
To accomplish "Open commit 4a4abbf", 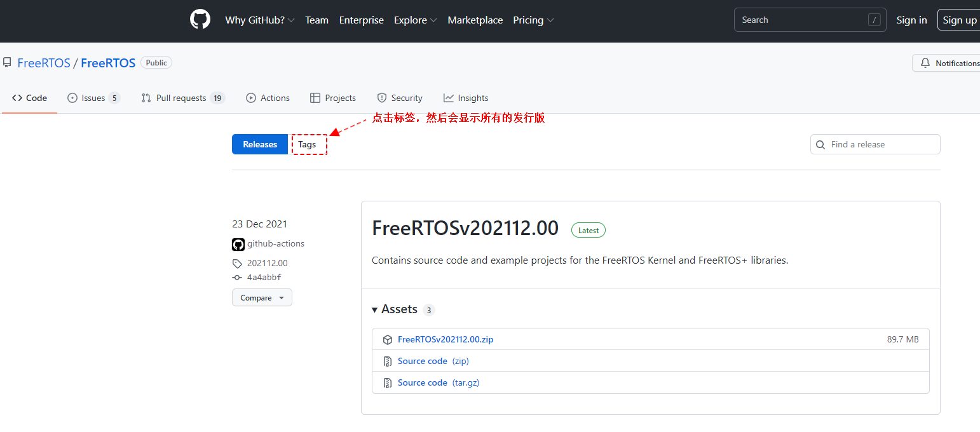I will 264,278.
